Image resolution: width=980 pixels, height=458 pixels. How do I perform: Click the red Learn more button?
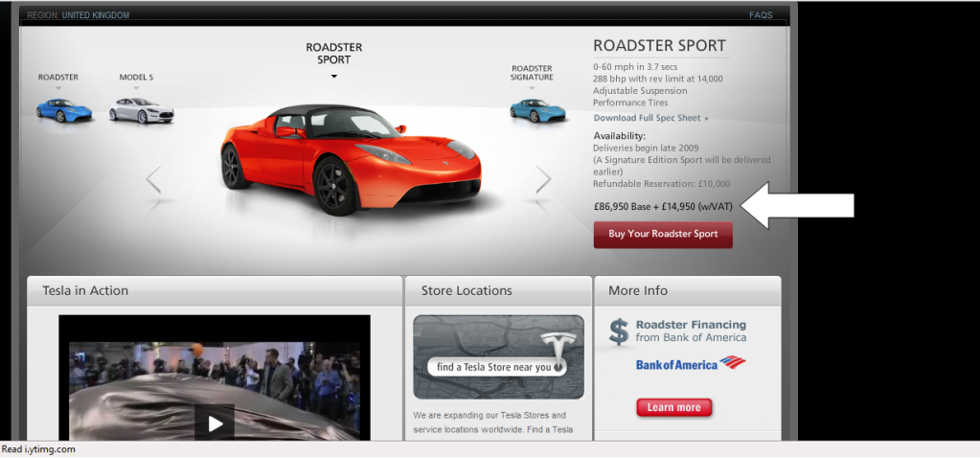pos(673,407)
